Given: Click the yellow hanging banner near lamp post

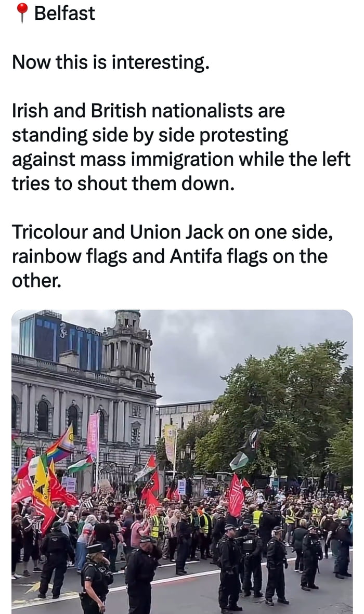Looking at the screenshot, I should click(x=170, y=443).
